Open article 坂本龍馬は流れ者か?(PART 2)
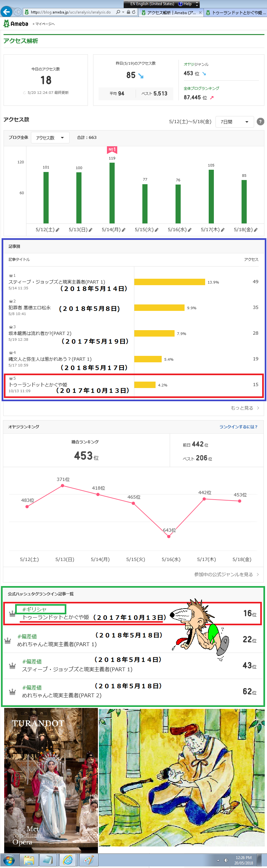This screenshot has width=267, height=868. pyautogui.click(x=40, y=333)
